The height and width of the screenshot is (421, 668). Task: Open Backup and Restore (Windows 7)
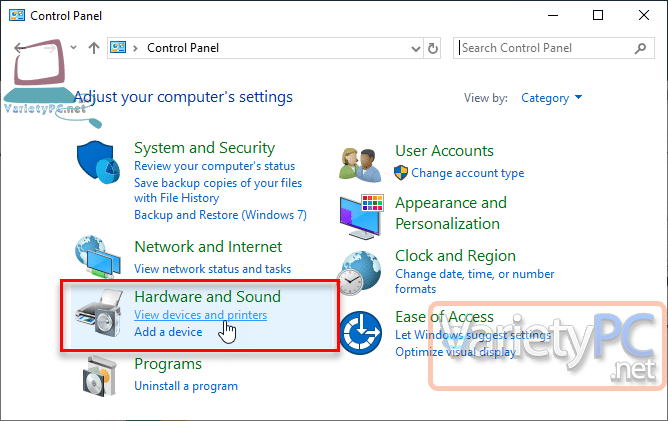pos(220,215)
